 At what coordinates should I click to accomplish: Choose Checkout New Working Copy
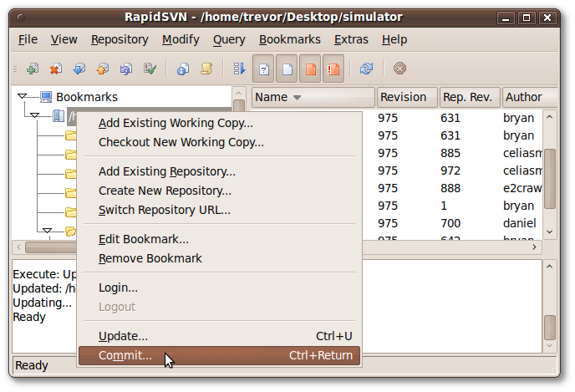point(219,142)
